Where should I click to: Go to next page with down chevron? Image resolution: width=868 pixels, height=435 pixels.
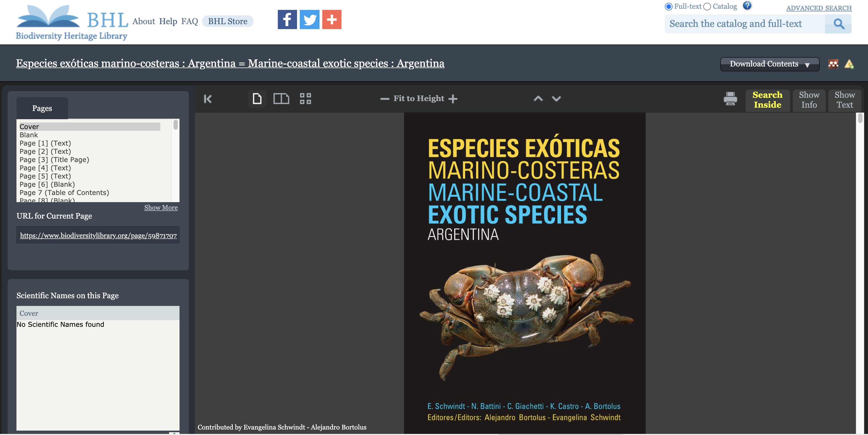click(556, 99)
